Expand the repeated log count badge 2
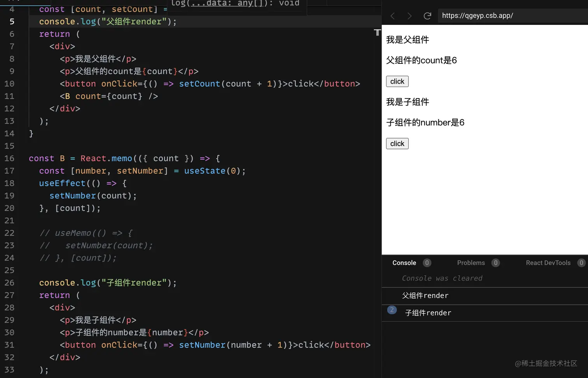 [392, 310]
